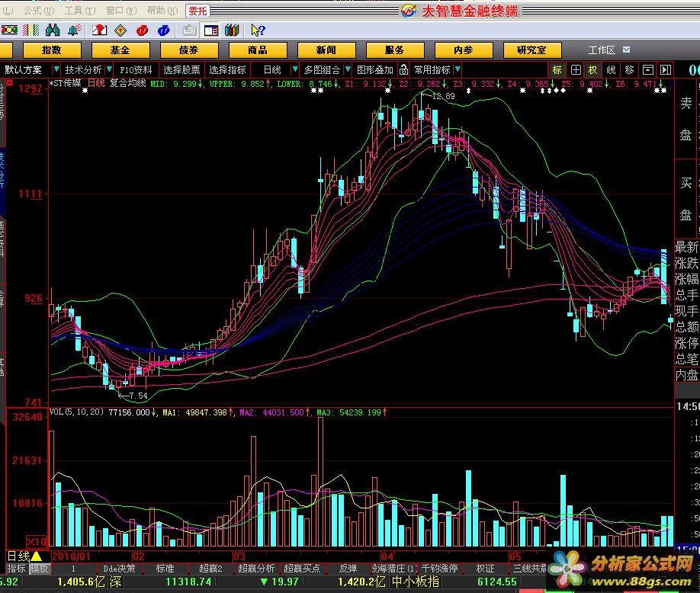Click the blue info circle icon
The width and height of the screenshot is (700, 593).
click(164, 30)
